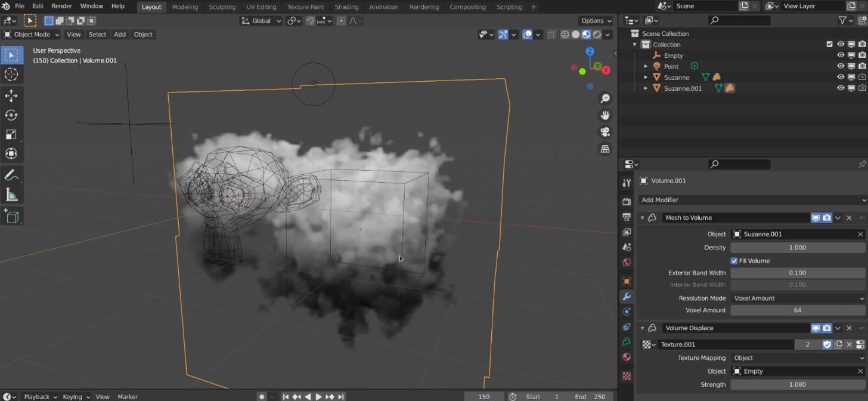This screenshot has height=401, width=868.
Task: Open the Modifier properties wrench tab
Action: click(x=627, y=297)
